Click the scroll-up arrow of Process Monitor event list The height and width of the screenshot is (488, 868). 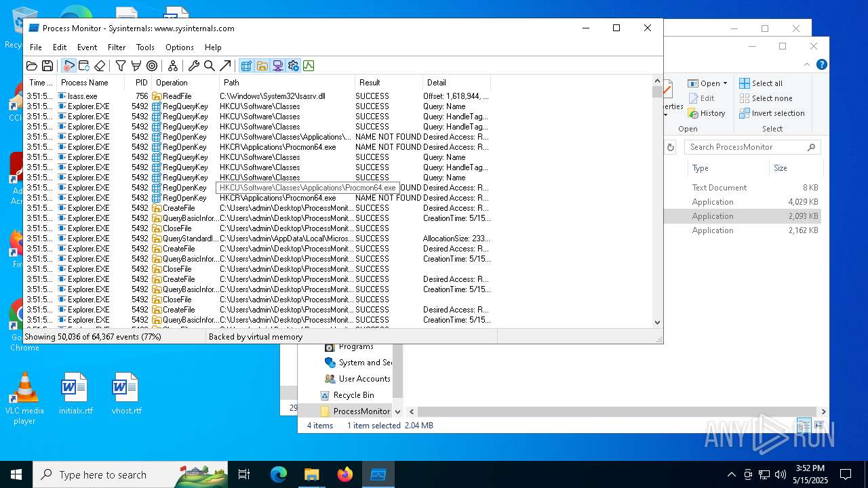click(x=657, y=80)
